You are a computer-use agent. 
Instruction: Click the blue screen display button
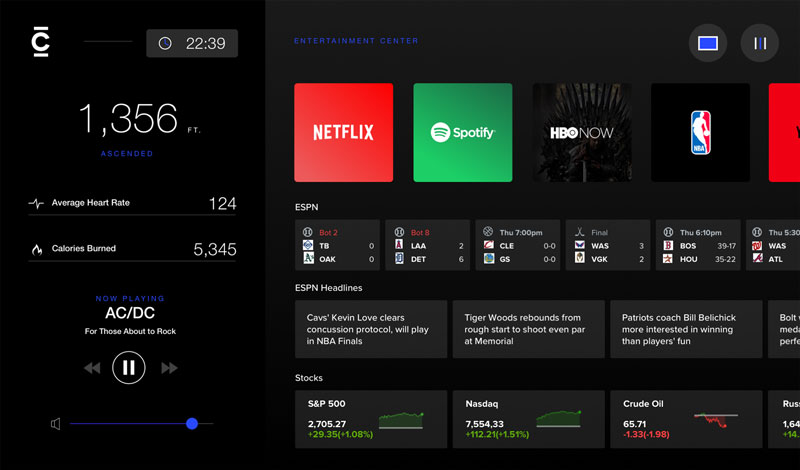[x=708, y=43]
